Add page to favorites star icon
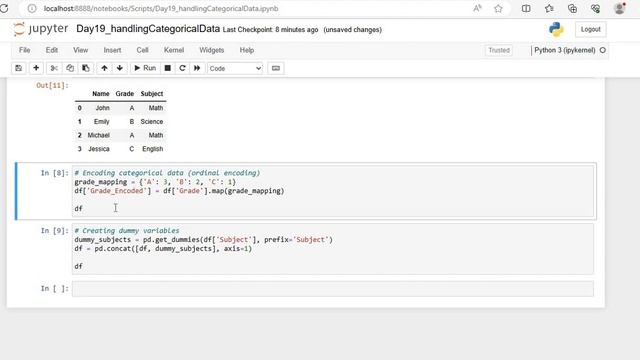 coord(498,8)
